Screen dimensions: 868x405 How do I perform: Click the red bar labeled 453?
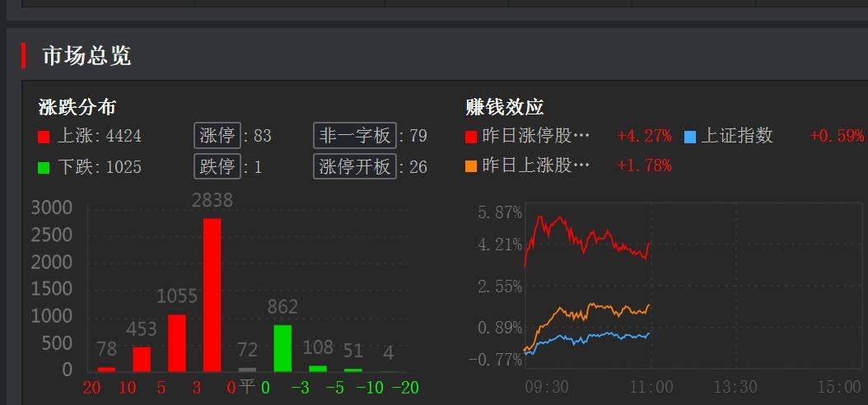pos(142,359)
